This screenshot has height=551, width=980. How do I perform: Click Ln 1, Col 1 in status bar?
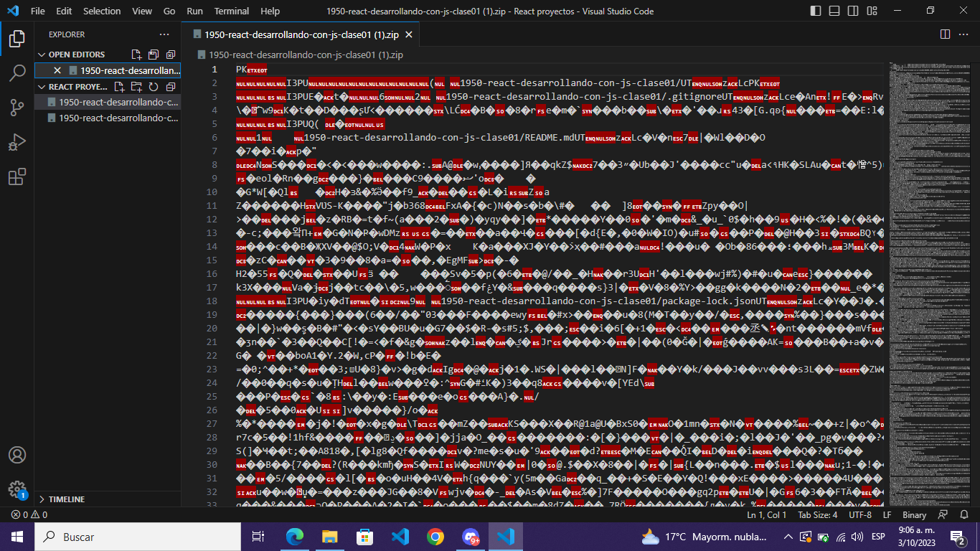(767, 515)
